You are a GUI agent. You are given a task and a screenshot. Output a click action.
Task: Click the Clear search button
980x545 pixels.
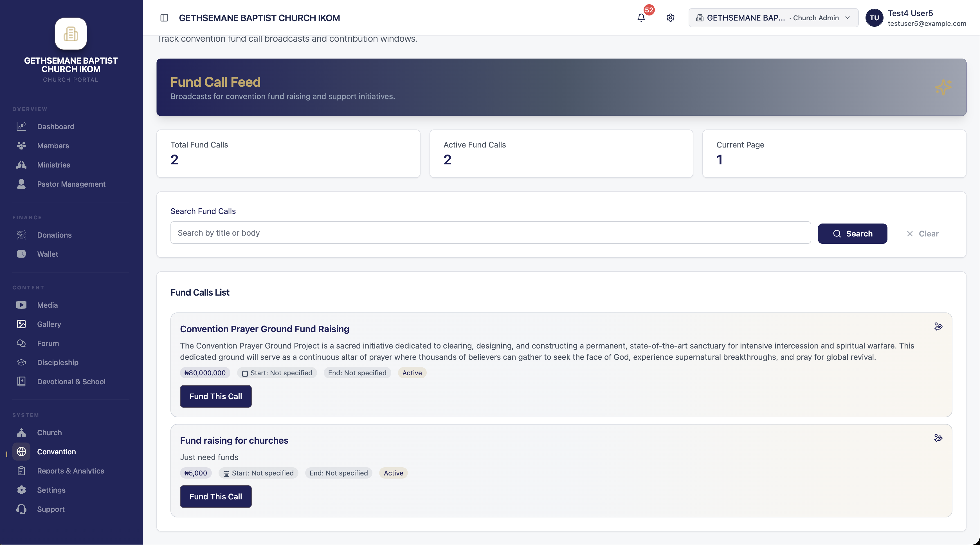click(923, 233)
